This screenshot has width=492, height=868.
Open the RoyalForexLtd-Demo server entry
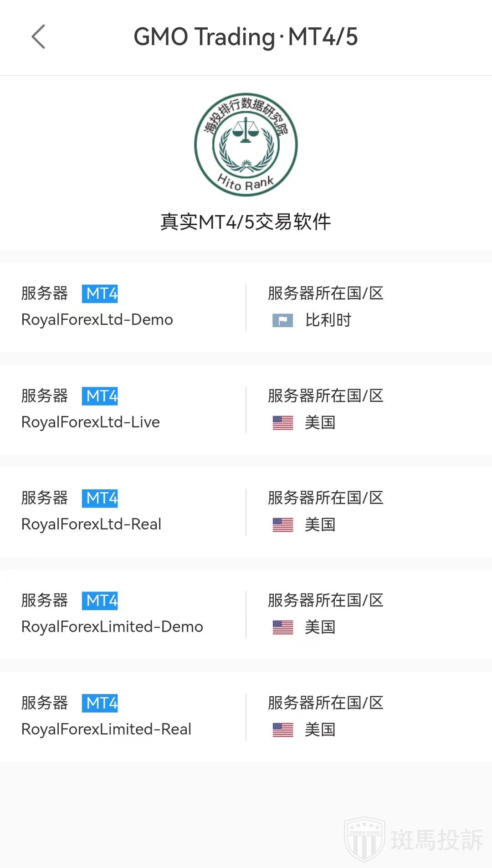97,320
